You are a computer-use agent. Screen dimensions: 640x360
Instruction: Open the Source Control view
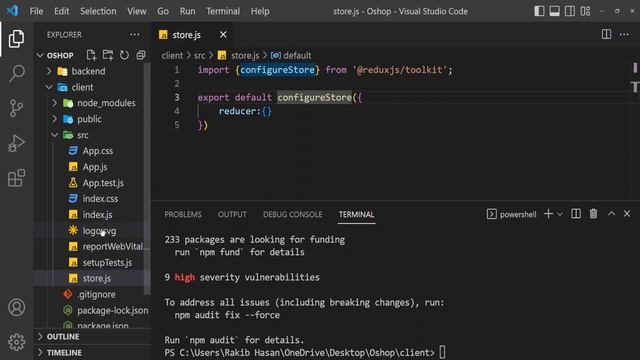coord(16,108)
